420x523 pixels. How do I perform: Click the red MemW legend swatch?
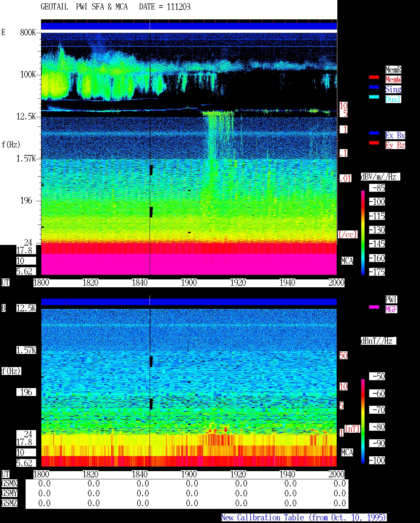click(x=374, y=77)
